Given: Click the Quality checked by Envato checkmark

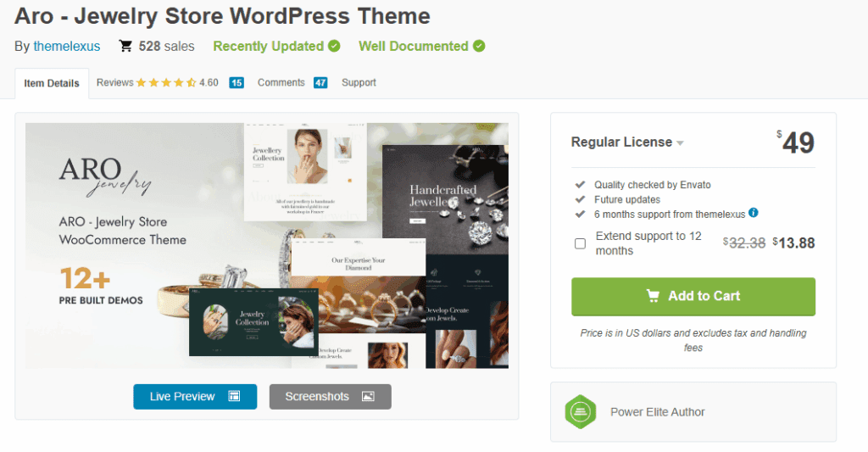Looking at the screenshot, I should click(580, 185).
